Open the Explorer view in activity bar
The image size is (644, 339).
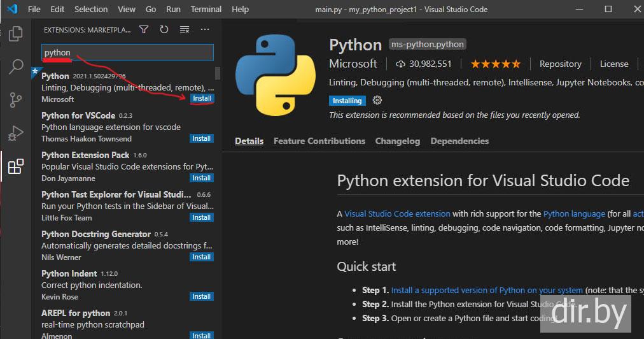coord(15,34)
